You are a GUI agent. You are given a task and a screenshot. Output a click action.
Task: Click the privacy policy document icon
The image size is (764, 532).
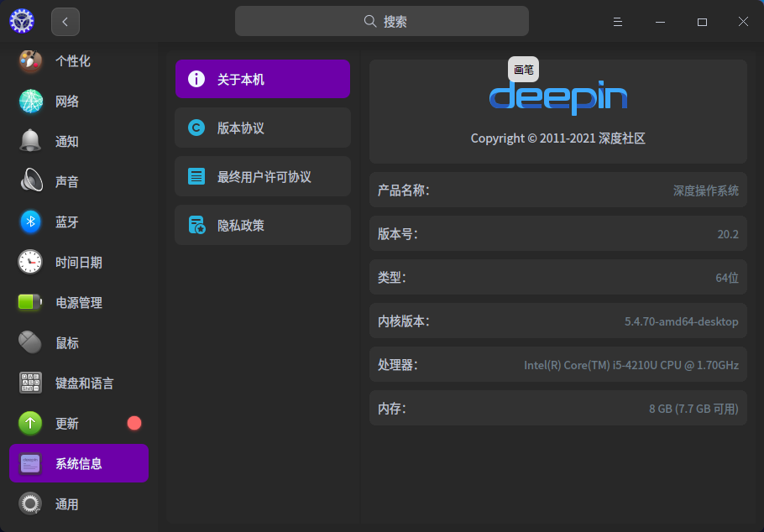coord(196,225)
